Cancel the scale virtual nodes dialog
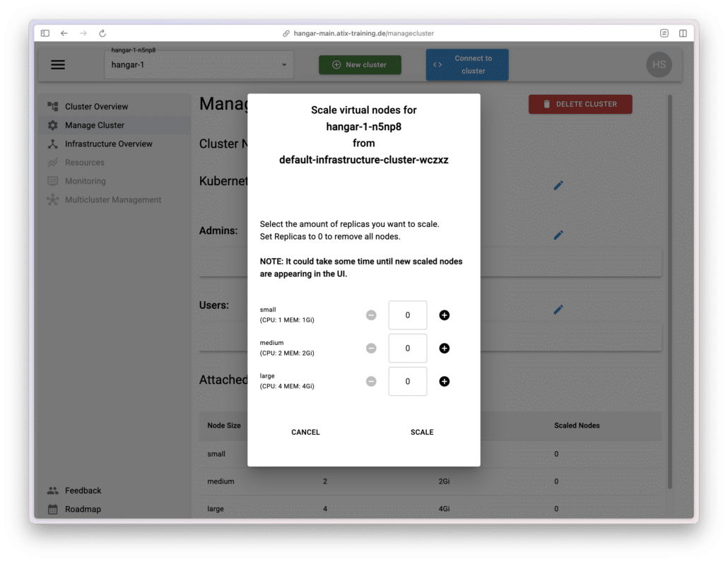Image resolution: width=728 pixels, height=562 pixels. coord(305,432)
